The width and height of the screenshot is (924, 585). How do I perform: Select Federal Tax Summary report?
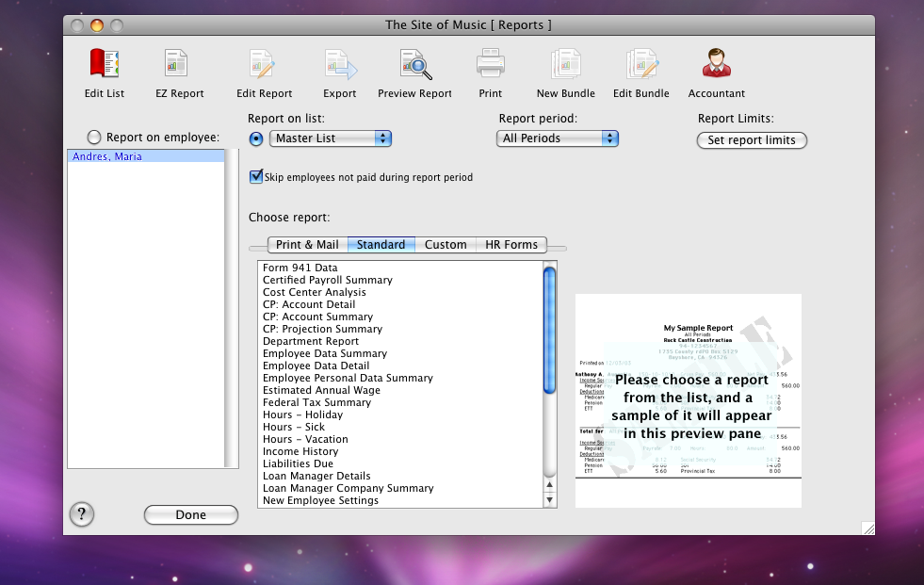point(400,402)
